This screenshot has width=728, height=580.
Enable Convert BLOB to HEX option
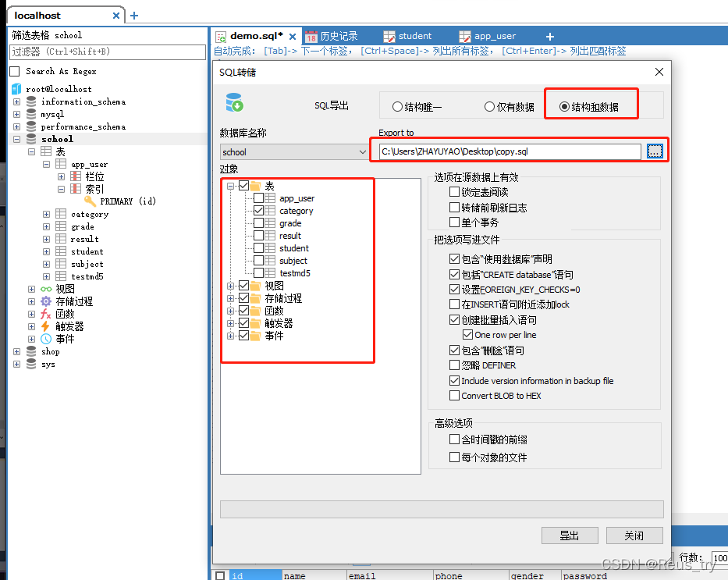pos(455,396)
